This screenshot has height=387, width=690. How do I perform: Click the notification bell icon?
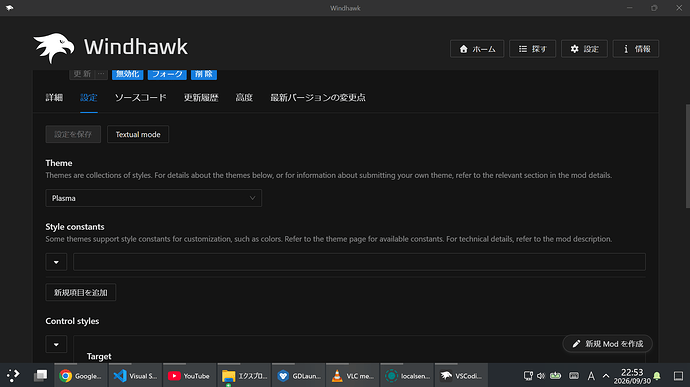657,376
